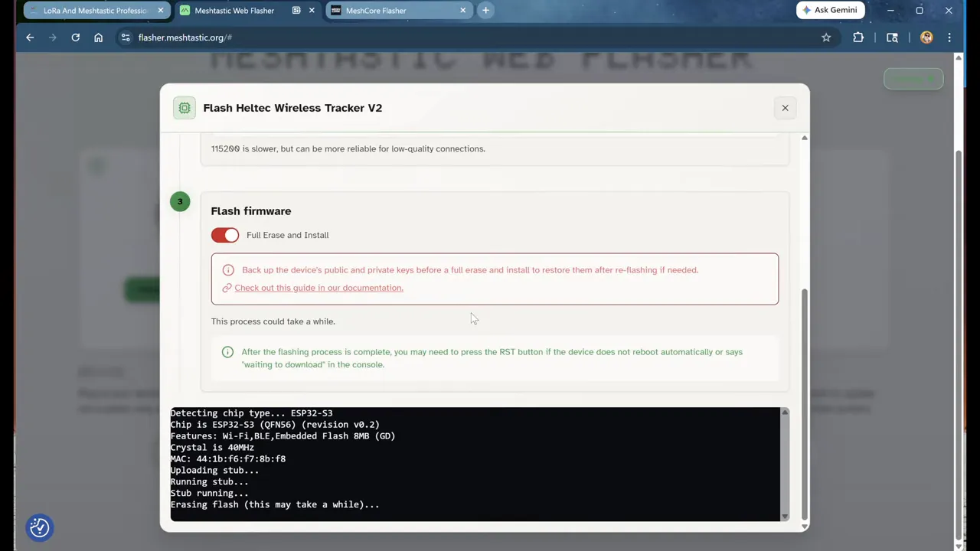This screenshot has height=551, width=980.
Task: Go to the browser home page
Action: click(98, 37)
